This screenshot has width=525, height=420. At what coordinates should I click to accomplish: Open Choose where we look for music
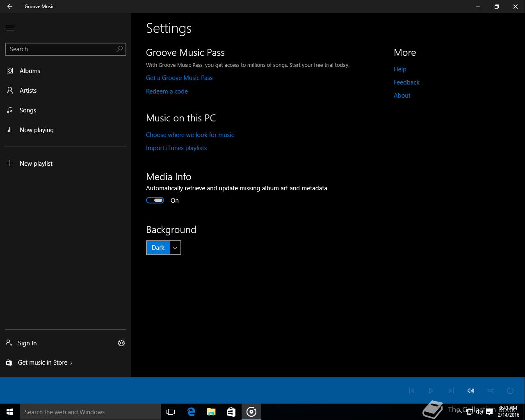(190, 135)
